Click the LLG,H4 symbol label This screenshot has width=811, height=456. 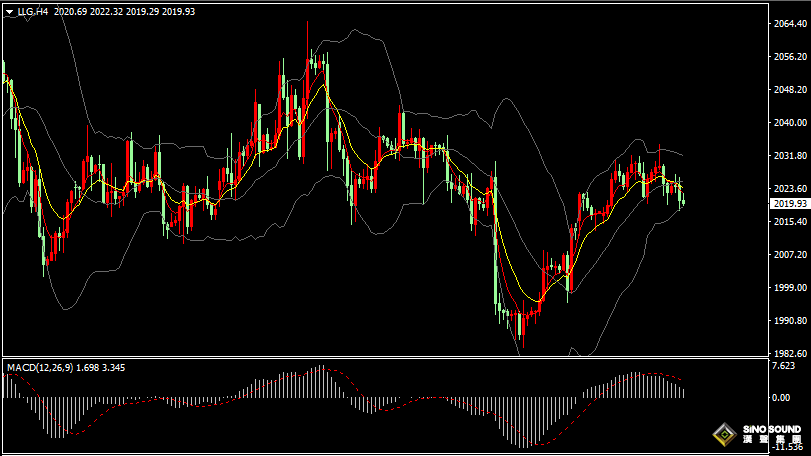(32, 11)
